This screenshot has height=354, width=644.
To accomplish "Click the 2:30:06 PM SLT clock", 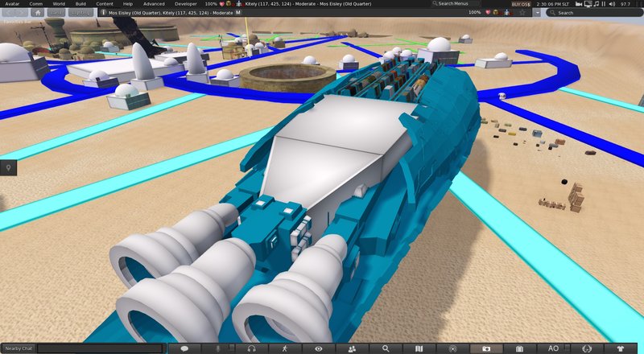I will pyautogui.click(x=553, y=4).
